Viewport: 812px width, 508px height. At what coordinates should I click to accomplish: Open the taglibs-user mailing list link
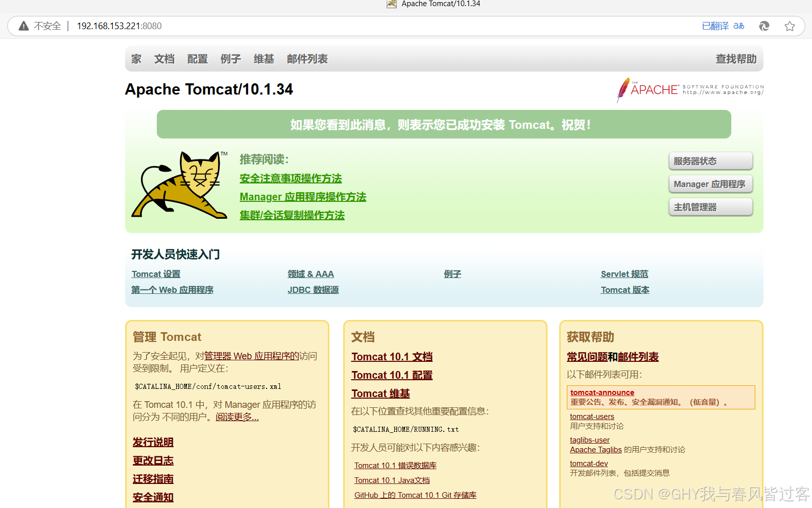590,440
